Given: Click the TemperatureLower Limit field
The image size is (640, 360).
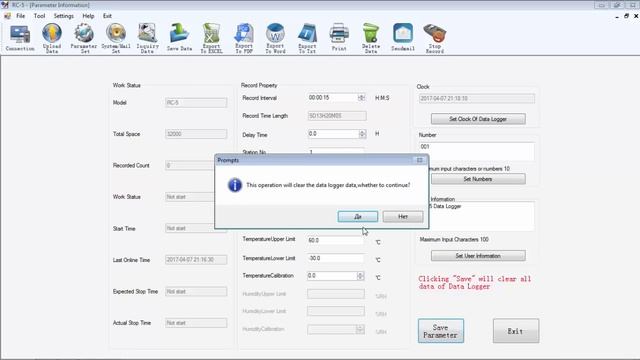Looking at the screenshot, I should 336,258.
